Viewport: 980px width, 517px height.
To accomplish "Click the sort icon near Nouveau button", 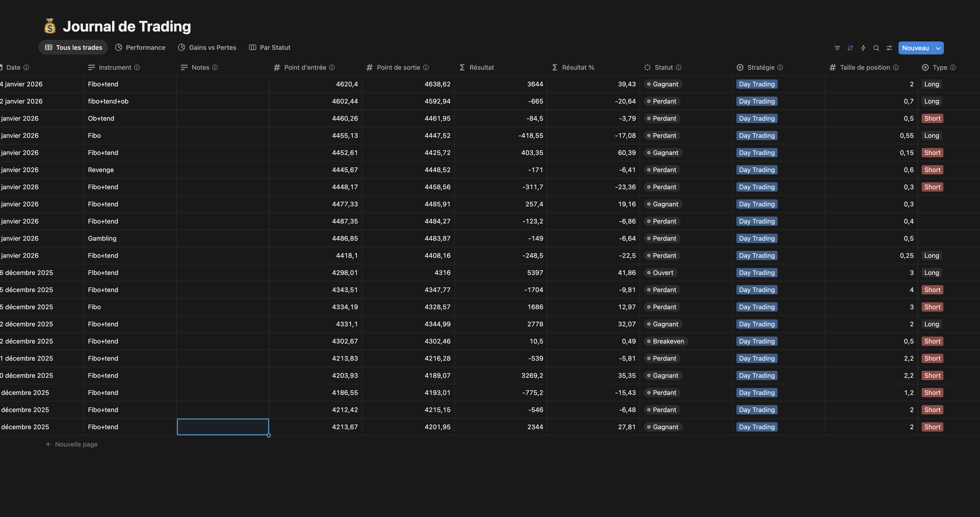I will click(x=850, y=47).
